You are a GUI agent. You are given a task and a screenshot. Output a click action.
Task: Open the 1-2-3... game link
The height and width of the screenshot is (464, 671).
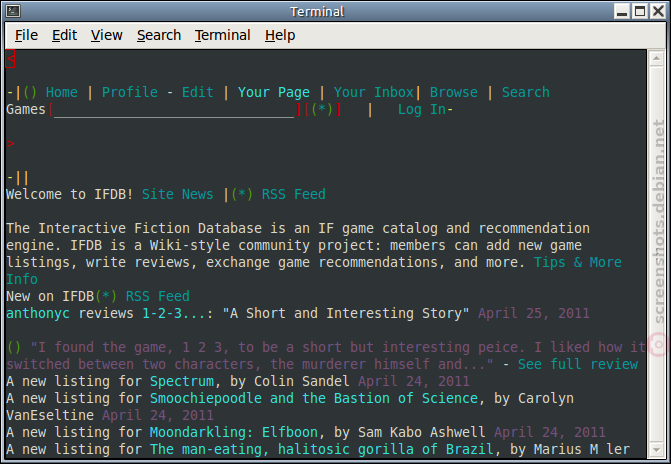173,313
